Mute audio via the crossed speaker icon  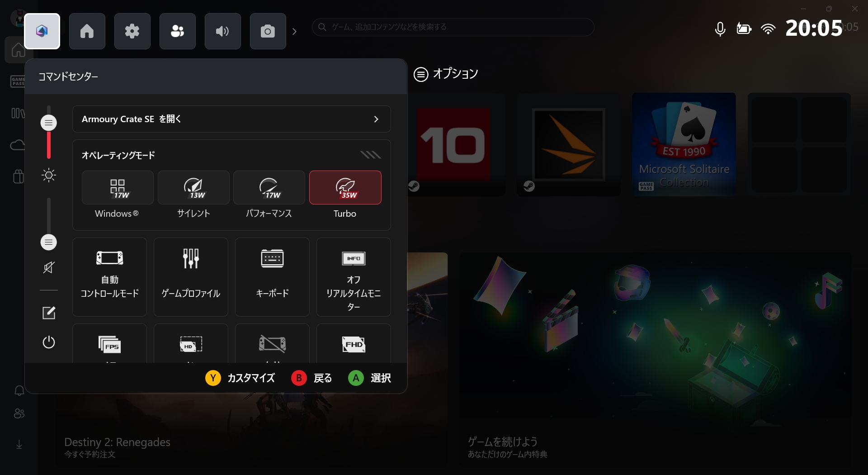(48, 267)
